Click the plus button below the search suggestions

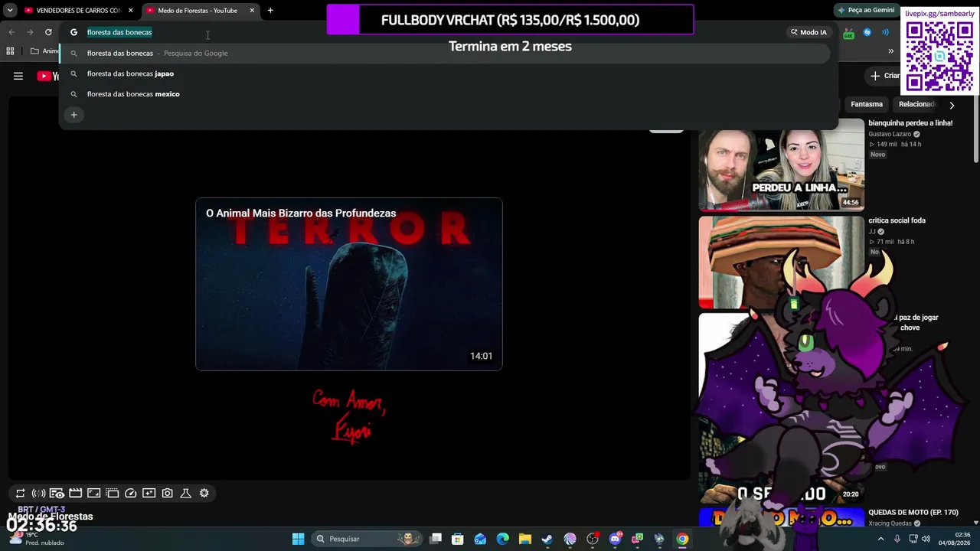click(74, 115)
